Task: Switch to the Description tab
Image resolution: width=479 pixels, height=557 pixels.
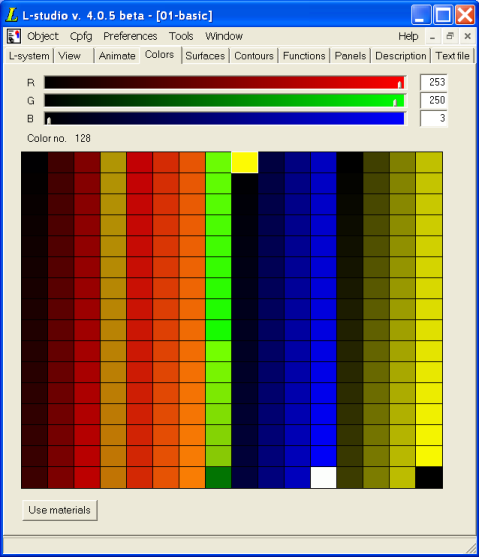Action: pyautogui.click(x=400, y=56)
